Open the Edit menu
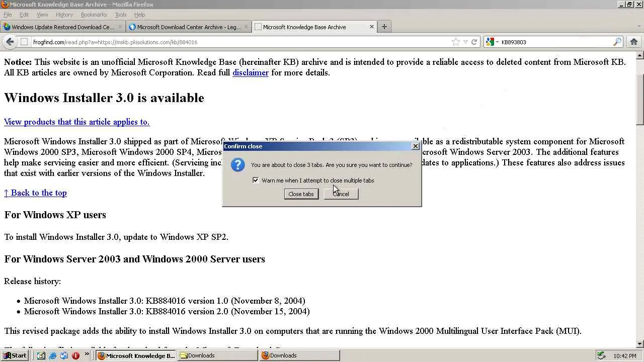This screenshot has width=644, height=362. click(24, 15)
